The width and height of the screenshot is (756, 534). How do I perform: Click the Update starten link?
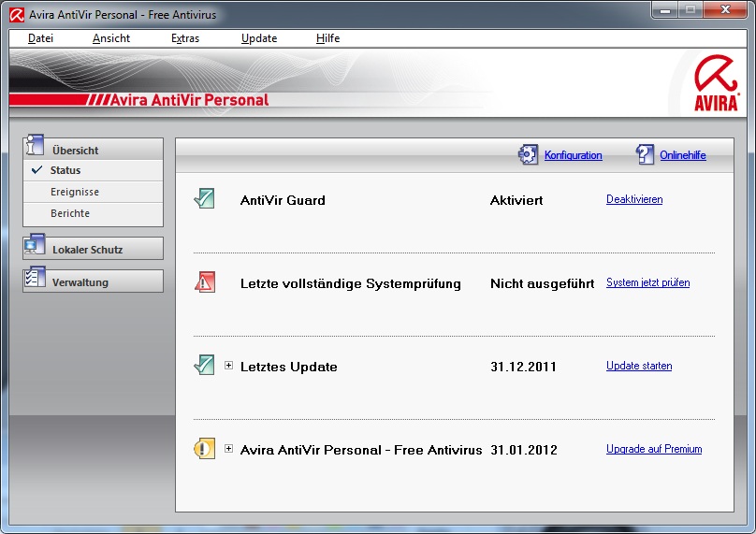(x=639, y=366)
